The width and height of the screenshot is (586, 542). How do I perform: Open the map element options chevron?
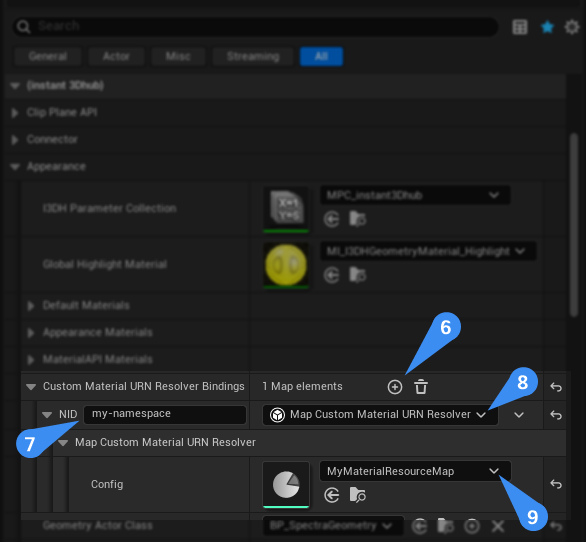click(519, 415)
